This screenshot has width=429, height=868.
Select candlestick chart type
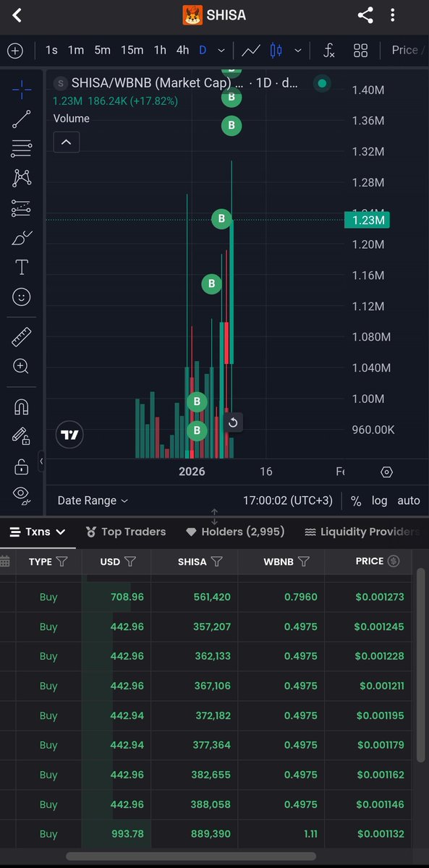(x=276, y=51)
